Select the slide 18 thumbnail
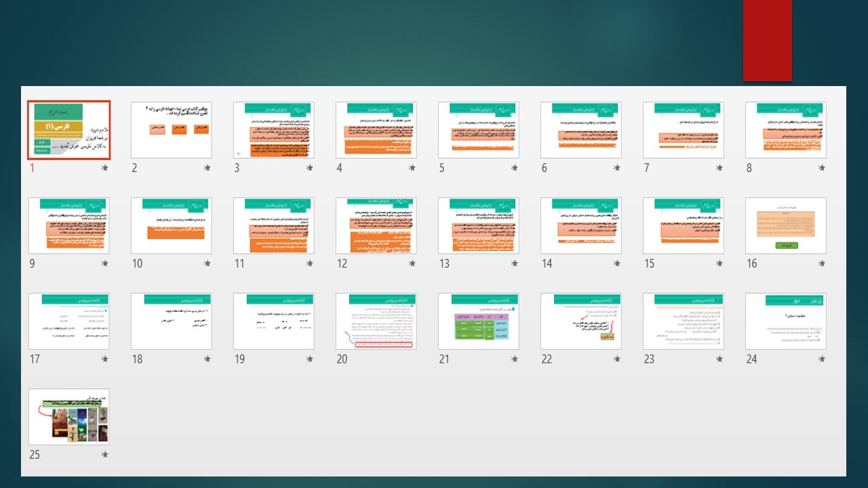The width and height of the screenshot is (868, 488). 171,321
